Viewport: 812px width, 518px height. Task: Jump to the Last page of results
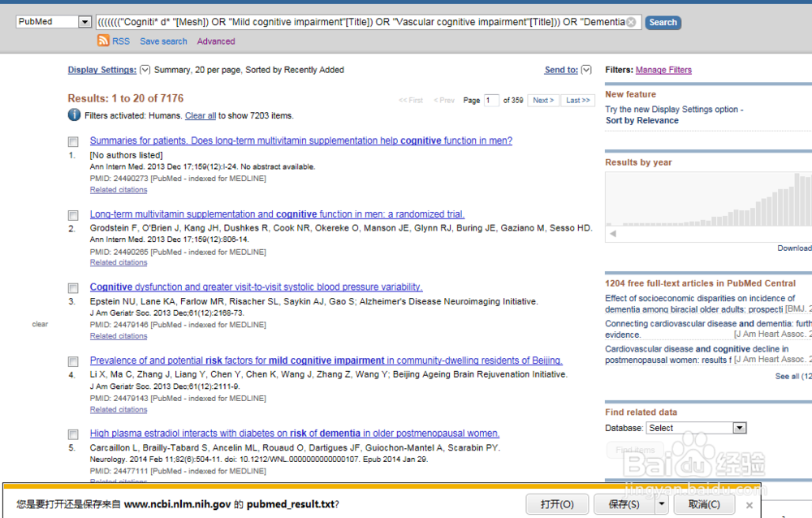578,100
